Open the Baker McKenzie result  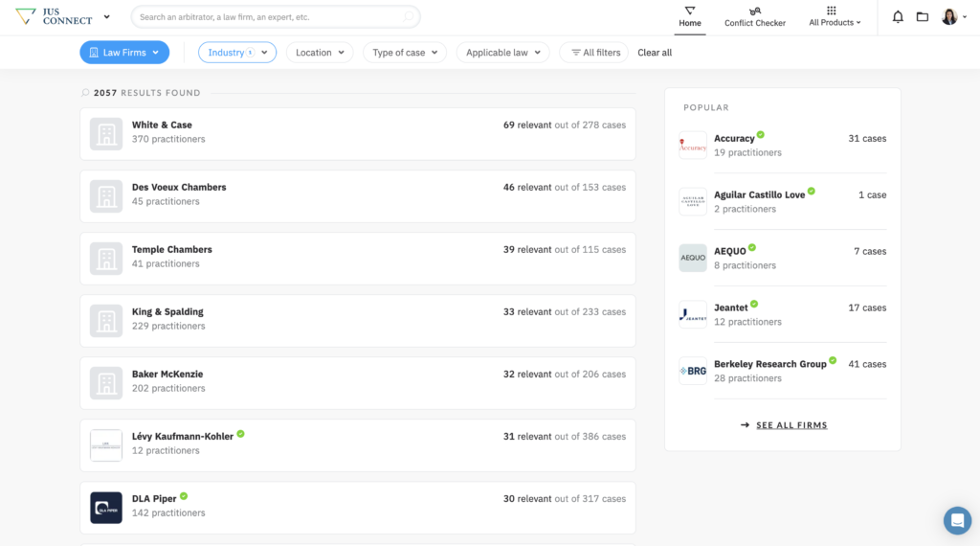[358, 383]
